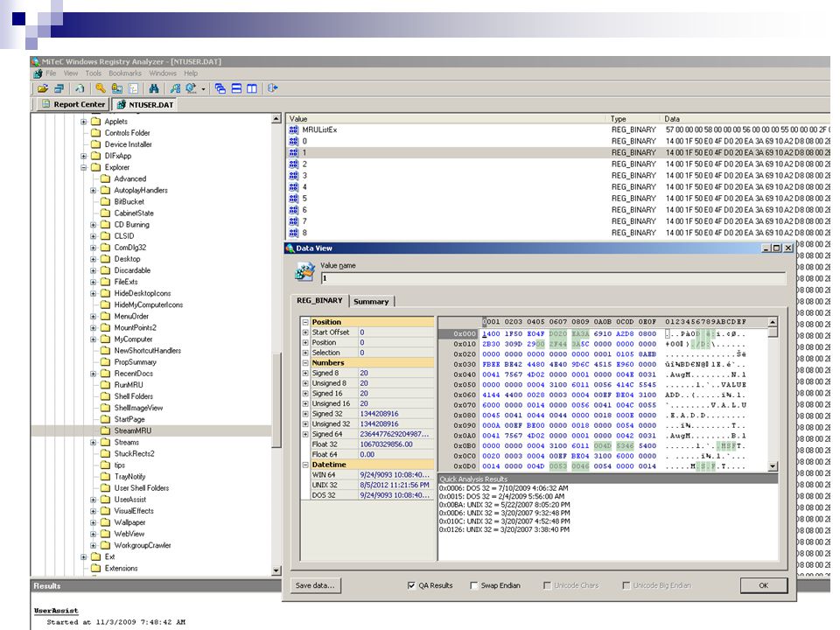840x630 pixels.
Task: Click the Value name input field
Action: [x=553, y=278]
